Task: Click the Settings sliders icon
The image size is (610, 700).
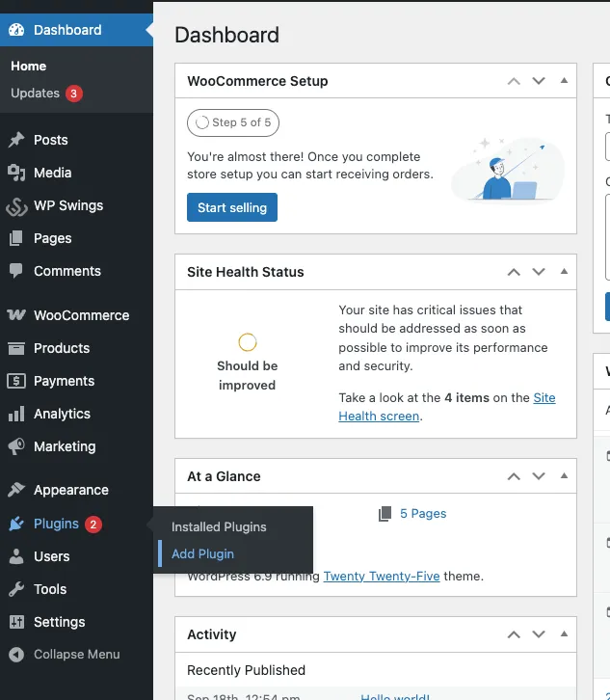Action: click(16, 622)
